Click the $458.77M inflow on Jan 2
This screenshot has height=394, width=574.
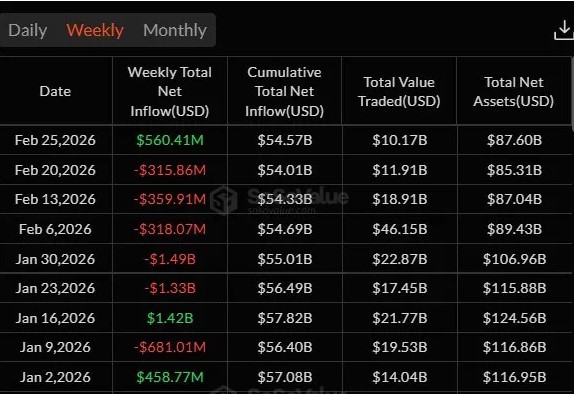pyautogui.click(x=170, y=377)
